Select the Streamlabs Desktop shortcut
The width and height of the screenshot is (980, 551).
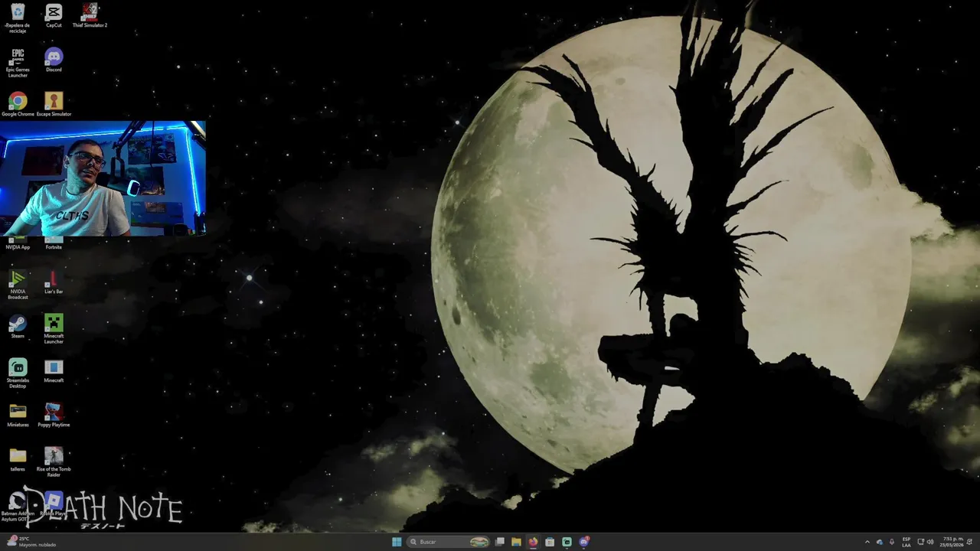click(18, 373)
